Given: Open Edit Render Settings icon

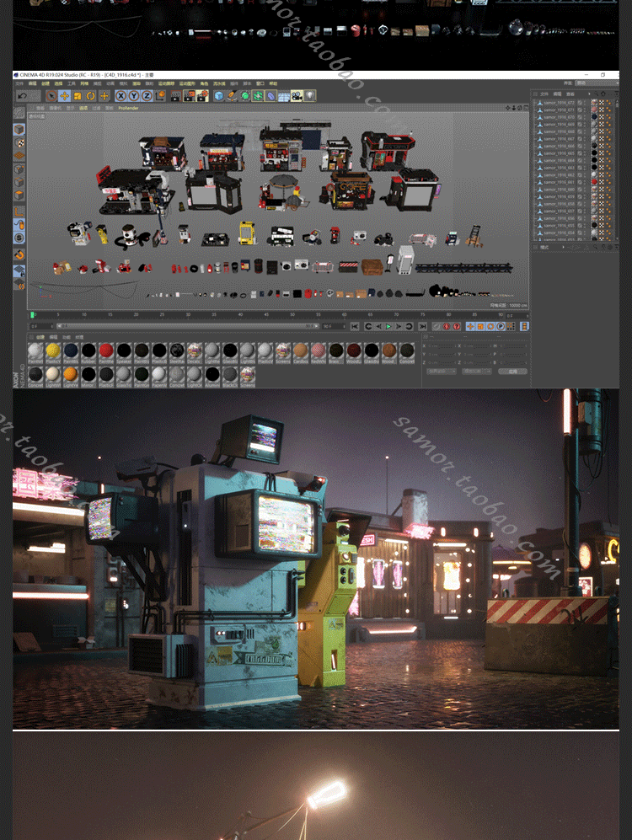Looking at the screenshot, I should click(x=202, y=96).
